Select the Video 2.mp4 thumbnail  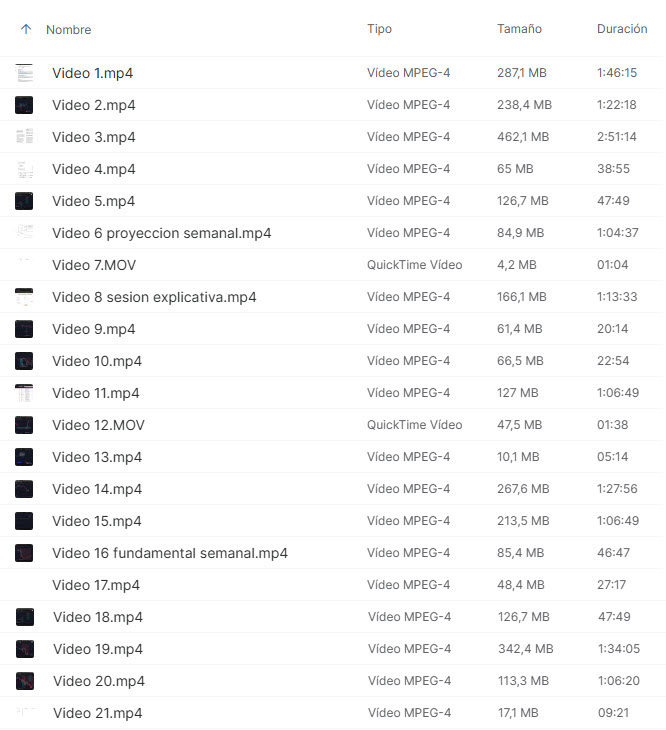tap(25, 105)
